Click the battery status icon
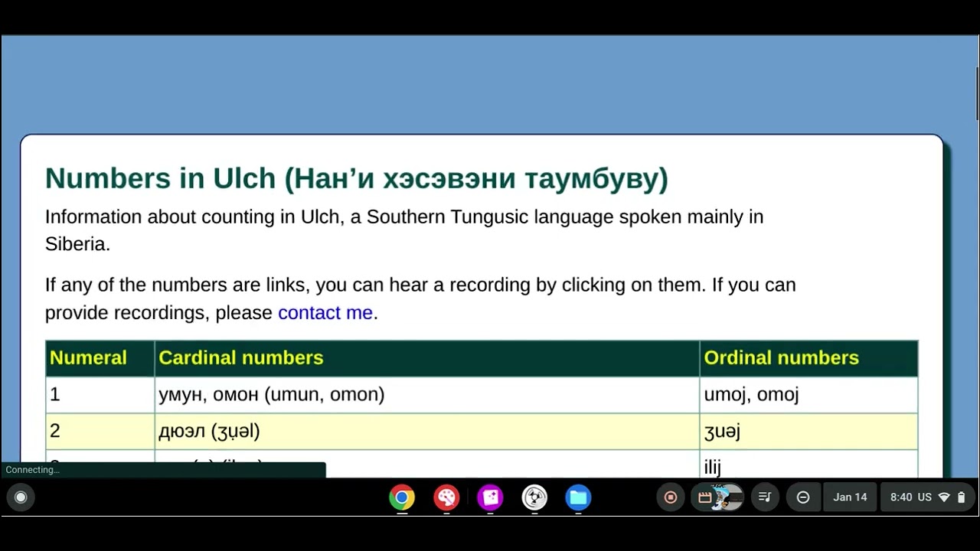The image size is (980, 551). (962, 497)
